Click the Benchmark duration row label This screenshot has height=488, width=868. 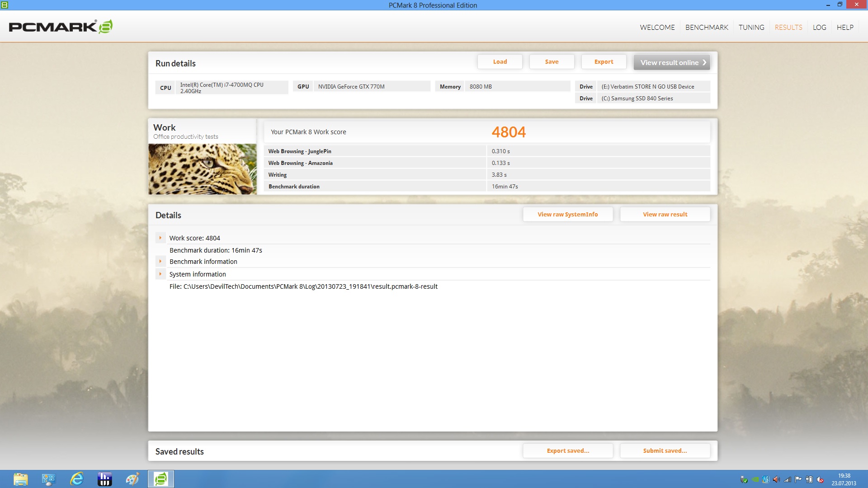(x=294, y=187)
